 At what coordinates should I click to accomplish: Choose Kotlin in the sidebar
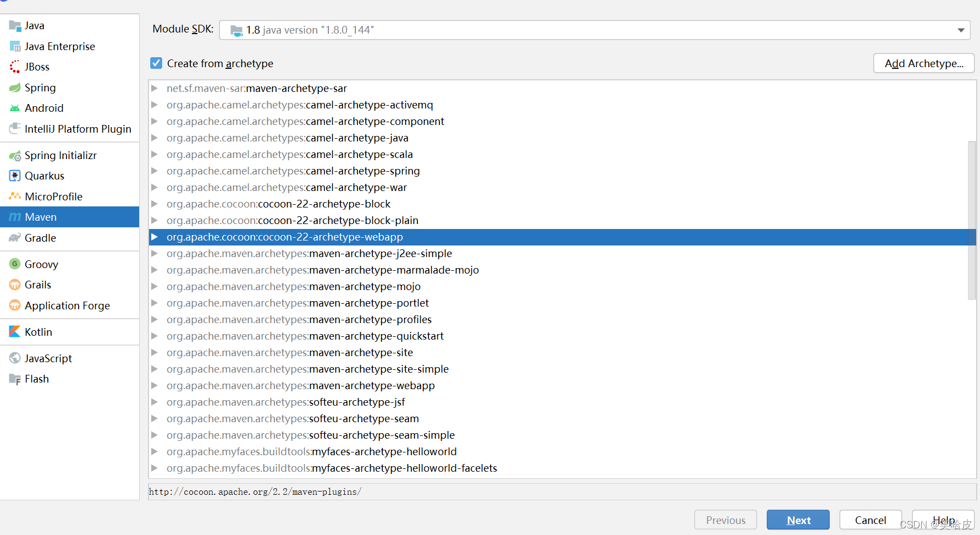70,332
